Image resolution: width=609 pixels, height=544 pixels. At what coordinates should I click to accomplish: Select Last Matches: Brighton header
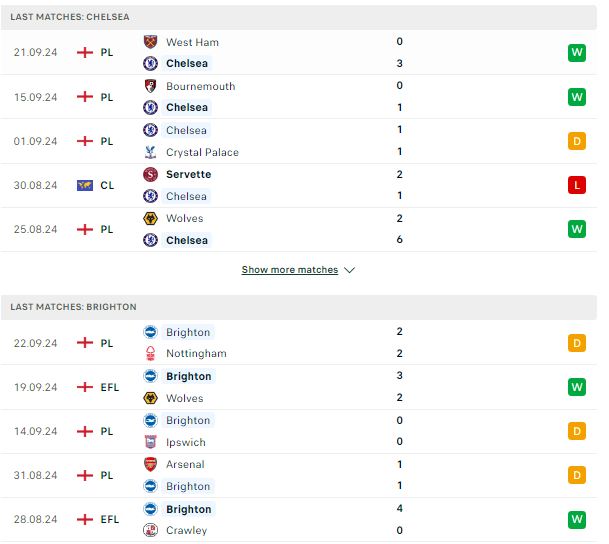pos(299,307)
